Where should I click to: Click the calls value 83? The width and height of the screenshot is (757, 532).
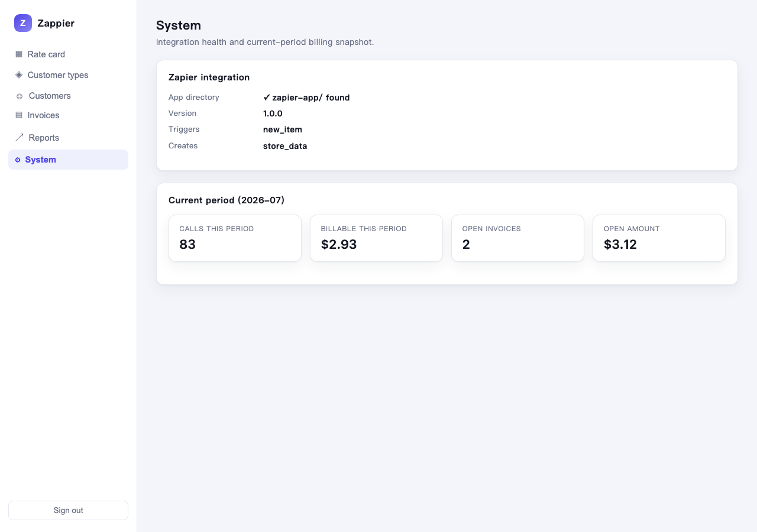point(187,245)
